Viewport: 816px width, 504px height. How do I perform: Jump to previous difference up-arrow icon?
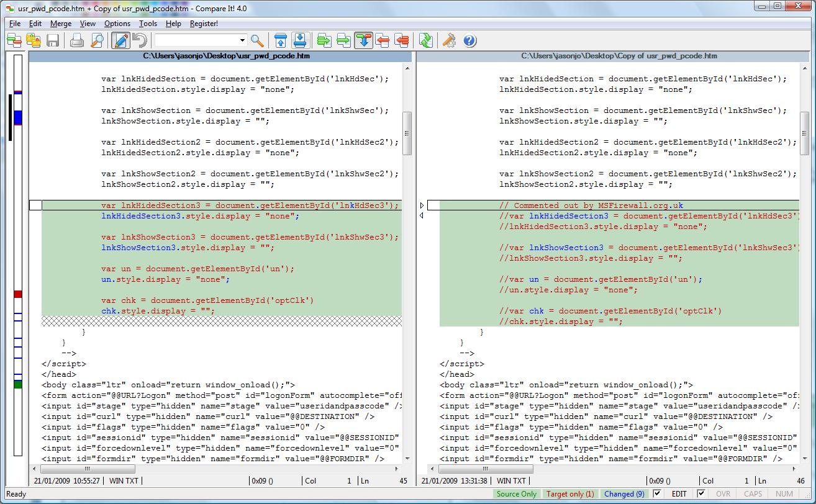pos(280,41)
